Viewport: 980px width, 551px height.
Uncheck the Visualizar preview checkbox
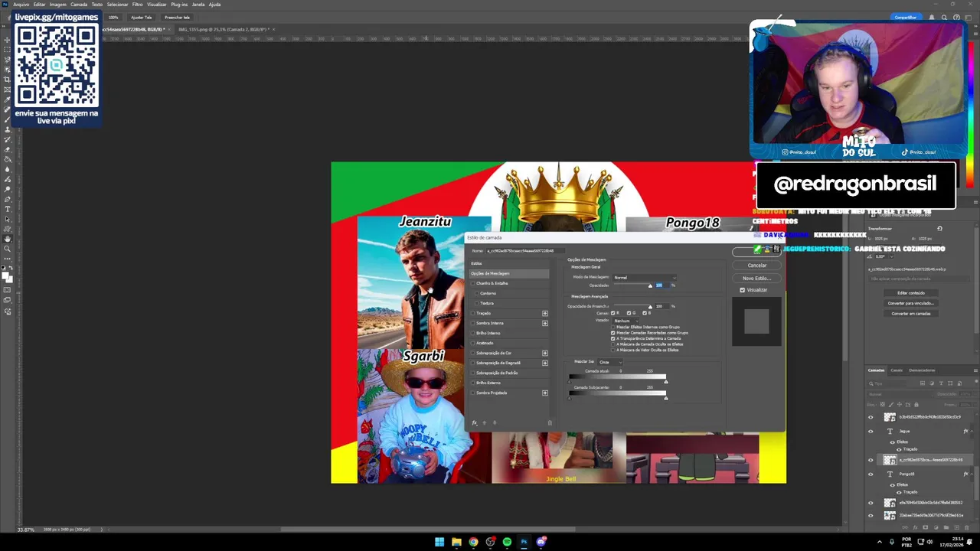click(x=742, y=290)
